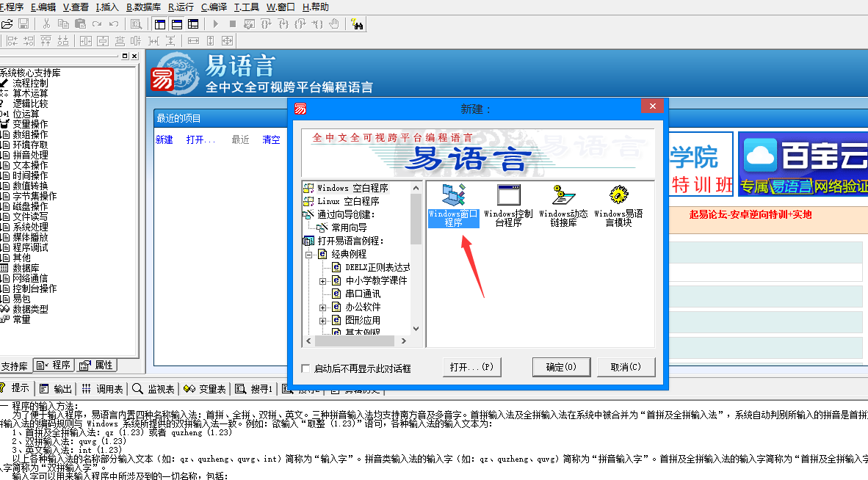Click the tree list scroll up arrow

(x=416, y=188)
